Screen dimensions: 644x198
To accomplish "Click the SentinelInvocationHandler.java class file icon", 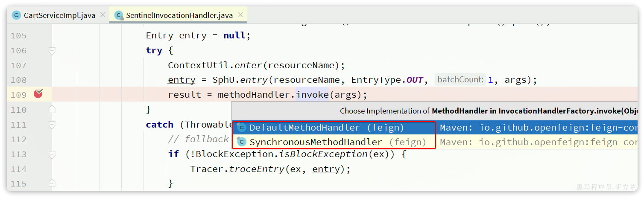I will tap(119, 15).
